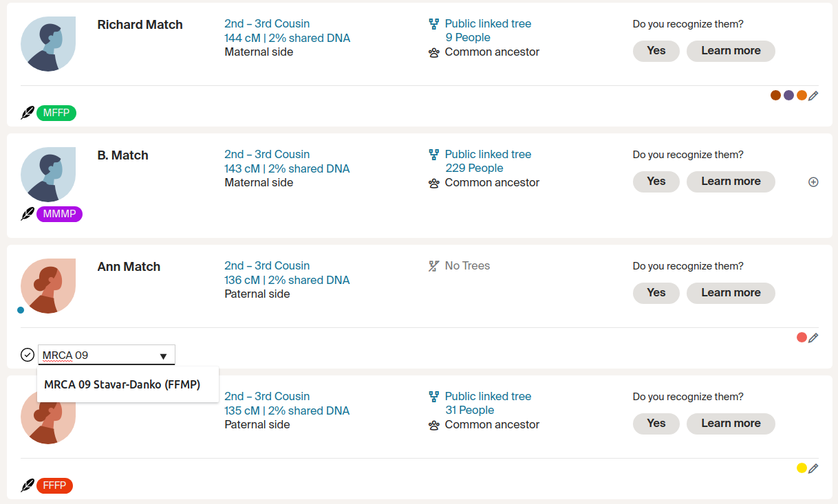Click into the MRCA 09 text field
The height and width of the screenshot is (504, 838).
pos(96,355)
